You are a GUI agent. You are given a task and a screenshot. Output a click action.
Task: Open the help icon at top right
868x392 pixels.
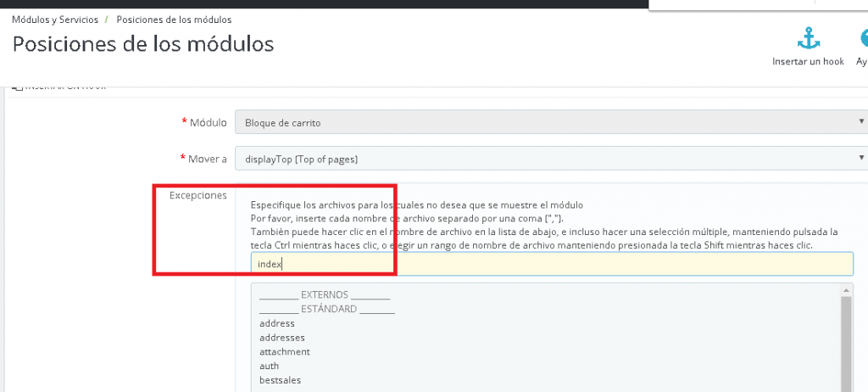(x=861, y=38)
